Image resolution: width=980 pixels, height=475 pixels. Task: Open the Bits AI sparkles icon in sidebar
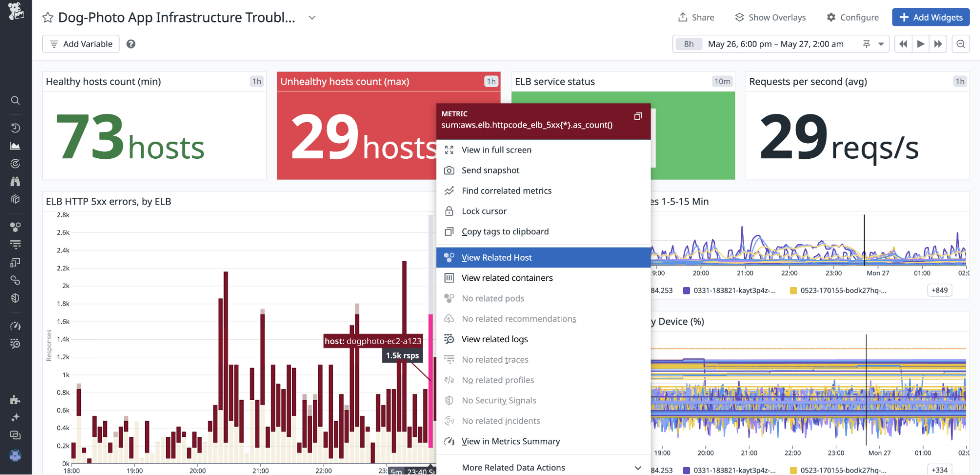tap(15, 417)
